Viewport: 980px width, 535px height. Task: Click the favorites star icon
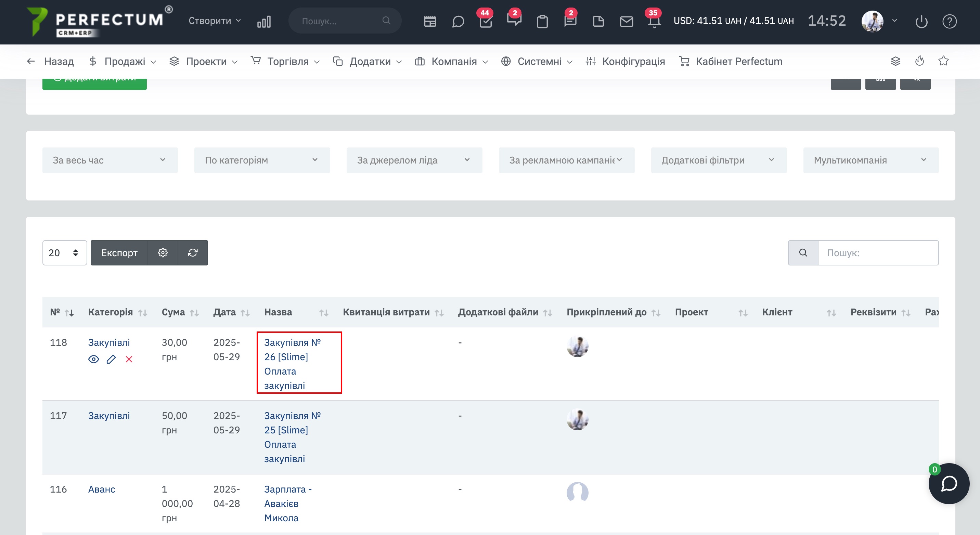pyautogui.click(x=943, y=61)
